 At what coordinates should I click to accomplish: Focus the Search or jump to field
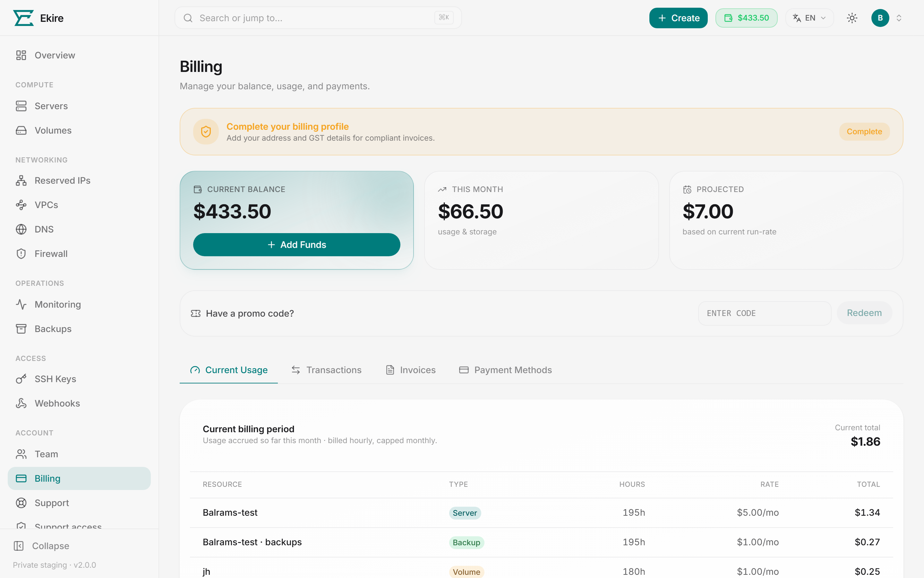coord(318,18)
